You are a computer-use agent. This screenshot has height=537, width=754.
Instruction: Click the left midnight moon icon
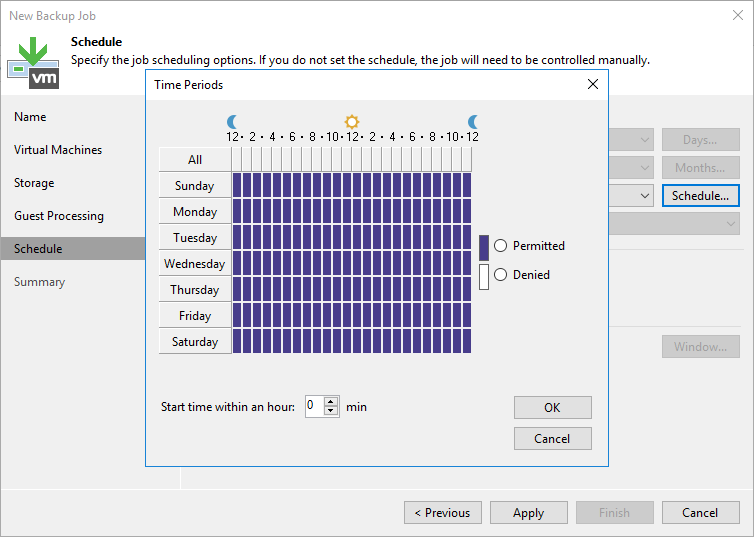click(x=233, y=121)
